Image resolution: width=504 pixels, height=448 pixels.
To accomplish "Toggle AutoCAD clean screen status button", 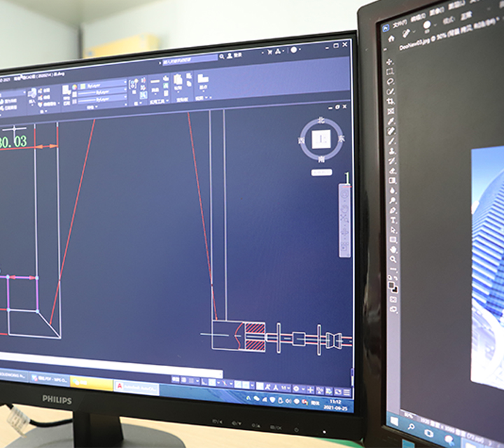I will pyautogui.click(x=337, y=391).
